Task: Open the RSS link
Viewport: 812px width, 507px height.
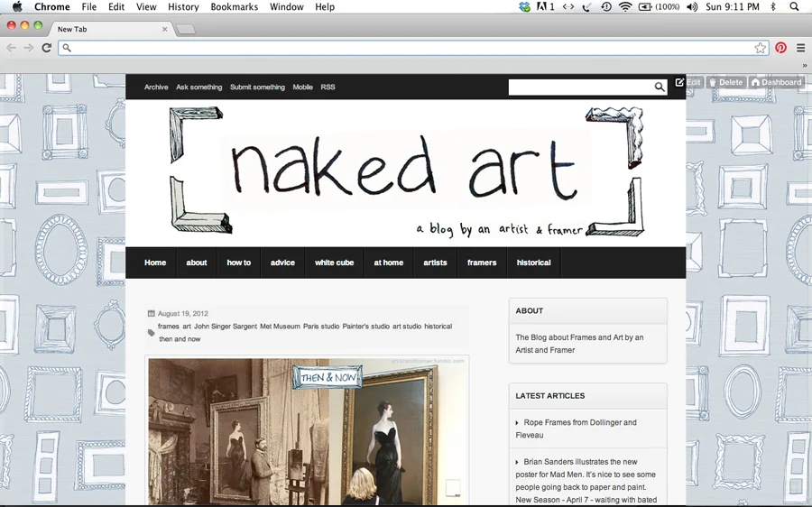Action: (x=328, y=87)
